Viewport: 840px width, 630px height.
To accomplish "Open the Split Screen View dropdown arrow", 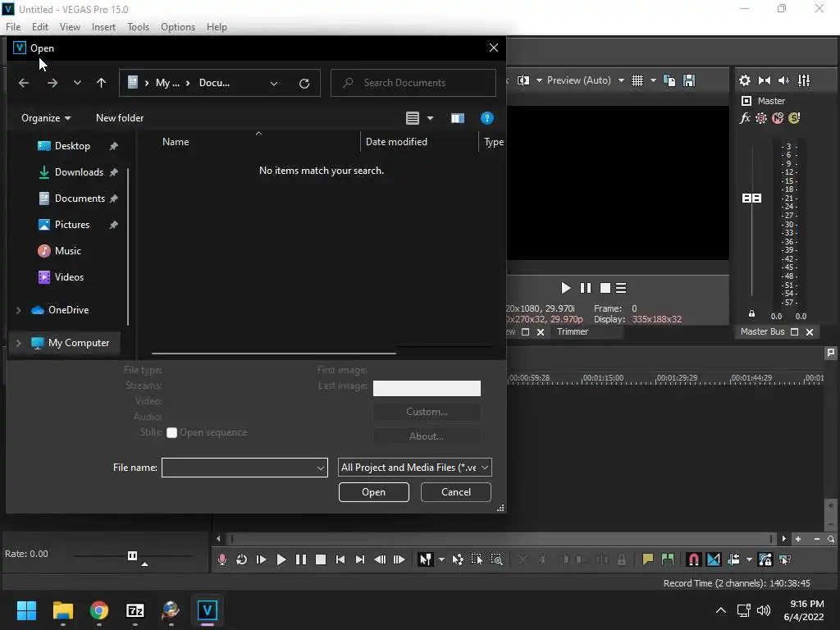I will click(x=539, y=81).
